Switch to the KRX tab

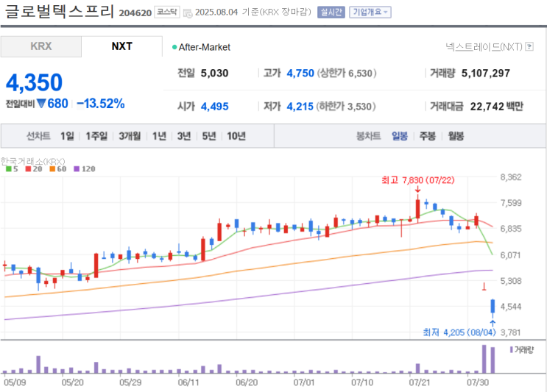point(40,46)
